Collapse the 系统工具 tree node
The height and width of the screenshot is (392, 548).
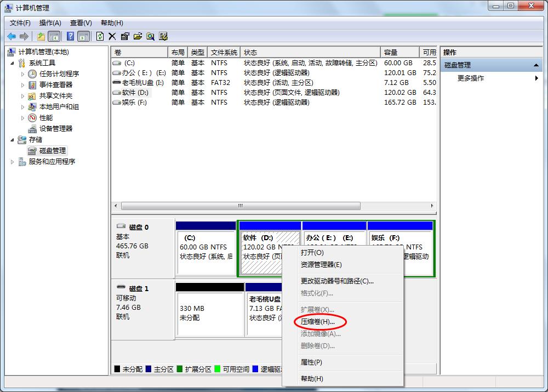pos(12,63)
